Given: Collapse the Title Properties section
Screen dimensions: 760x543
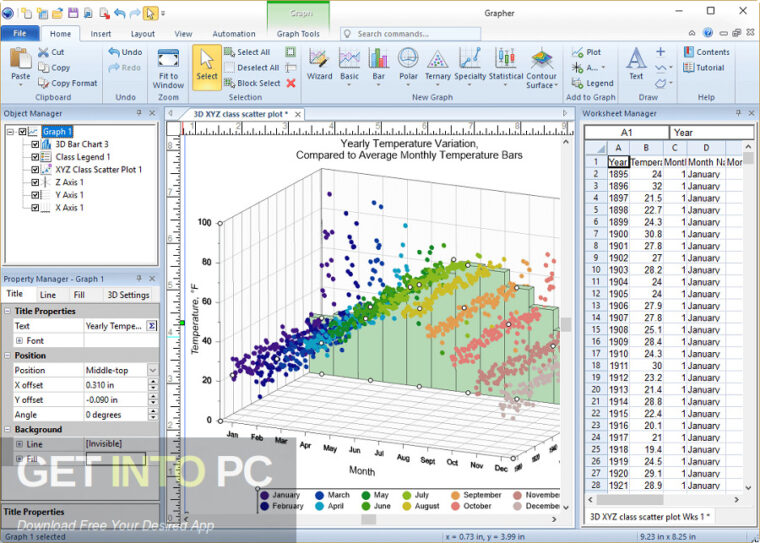Looking at the screenshot, I should [8, 311].
